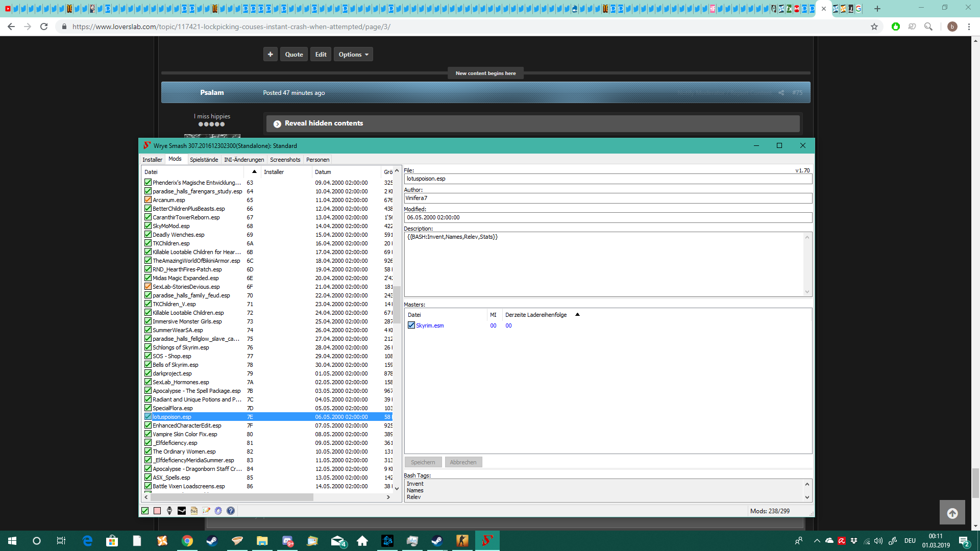Image resolution: width=980 pixels, height=551 pixels.
Task: Open the INI-Änderungen tab
Action: tap(244, 160)
